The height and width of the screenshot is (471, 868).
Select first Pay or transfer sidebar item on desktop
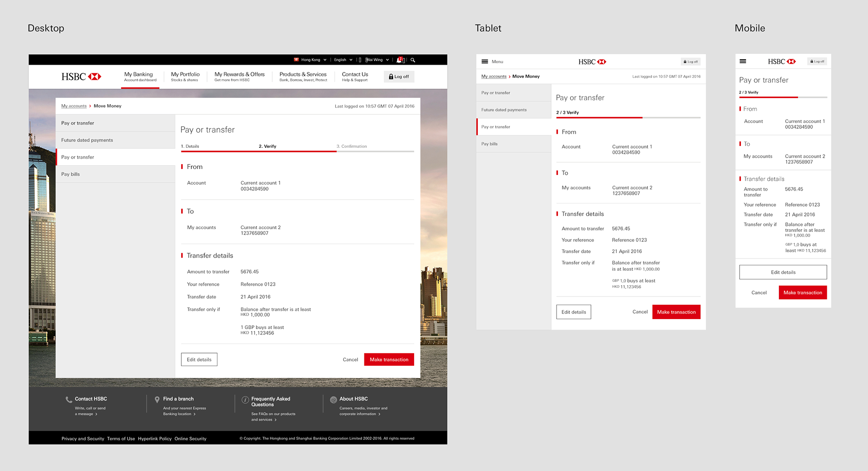point(115,123)
